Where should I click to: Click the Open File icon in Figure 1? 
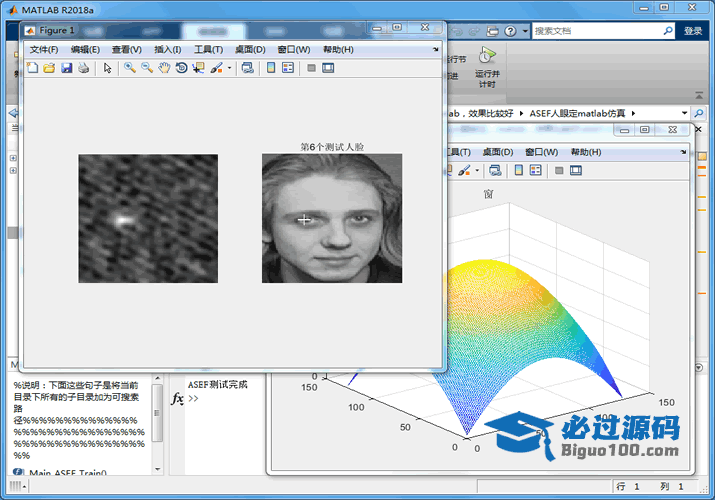tap(48, 68)
